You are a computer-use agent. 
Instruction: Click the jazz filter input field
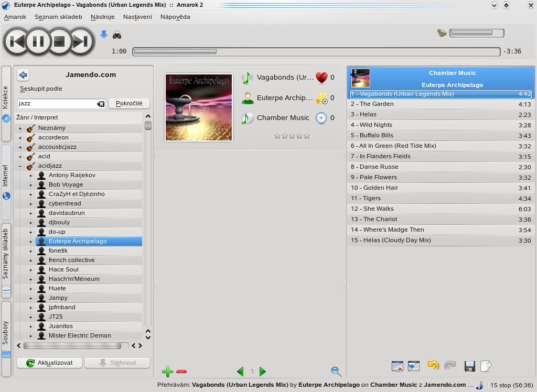[x=57, y=103]
